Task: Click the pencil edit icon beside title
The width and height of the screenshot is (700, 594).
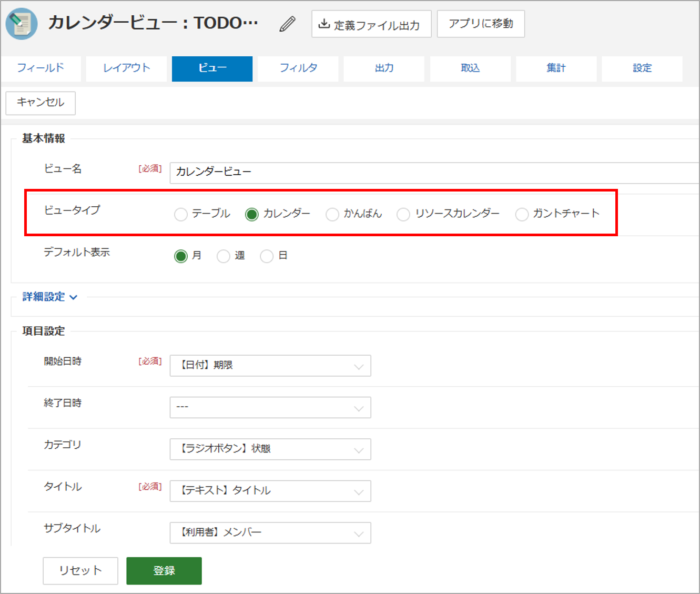Action: (x=288, y=23)
